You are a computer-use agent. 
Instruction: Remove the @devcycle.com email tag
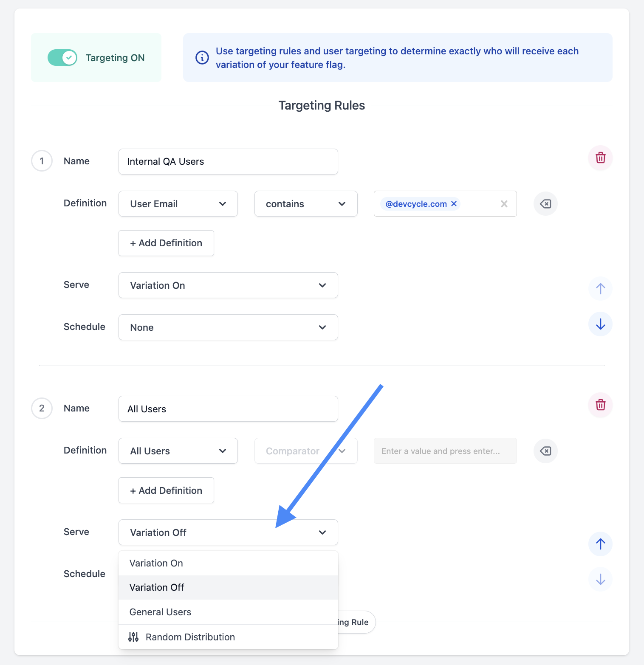point(454,203)
